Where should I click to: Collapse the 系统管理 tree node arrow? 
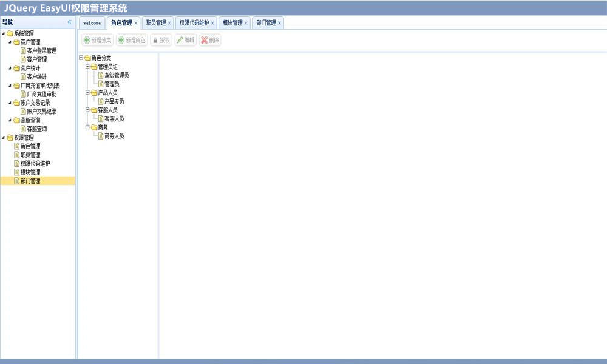[4, 33]
